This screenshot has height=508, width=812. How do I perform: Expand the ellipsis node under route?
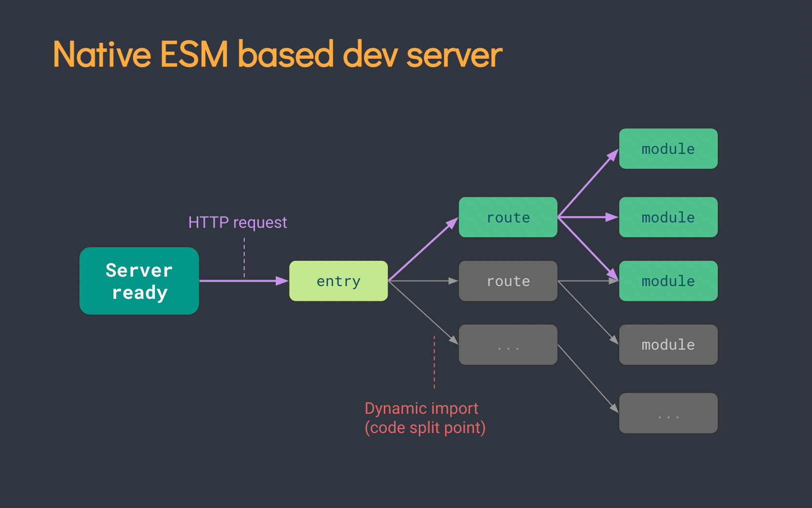tap(508, 345)
